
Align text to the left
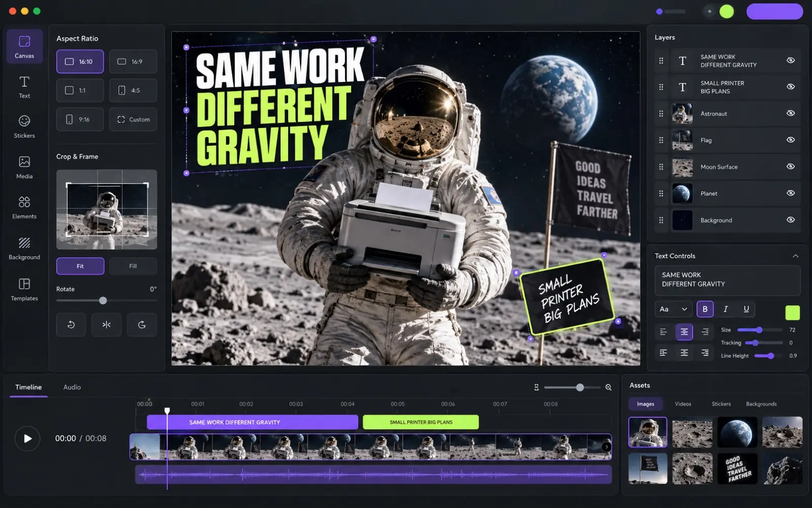tap(663, 332)
